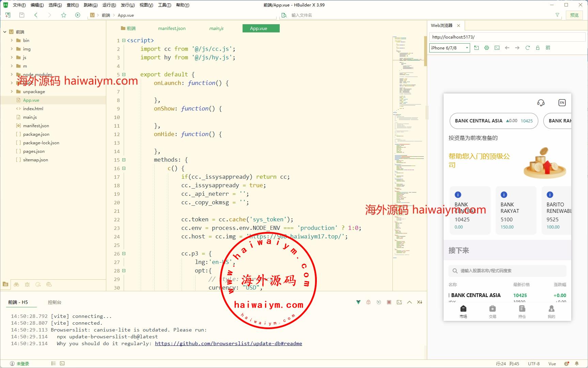Viewport: 588px width, 368px height.
Task: Click the run button in the top toolbar
Action: tap(78, 15)
